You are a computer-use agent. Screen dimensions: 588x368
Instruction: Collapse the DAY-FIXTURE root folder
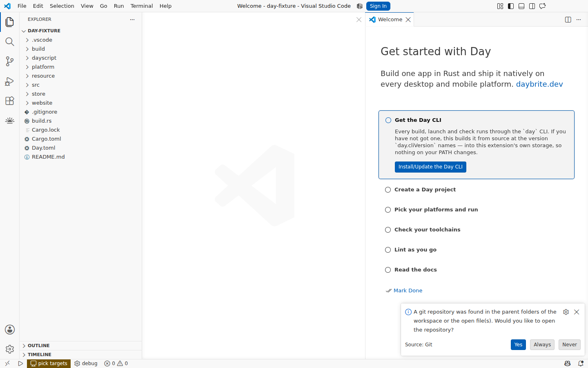tap(81, 31)
